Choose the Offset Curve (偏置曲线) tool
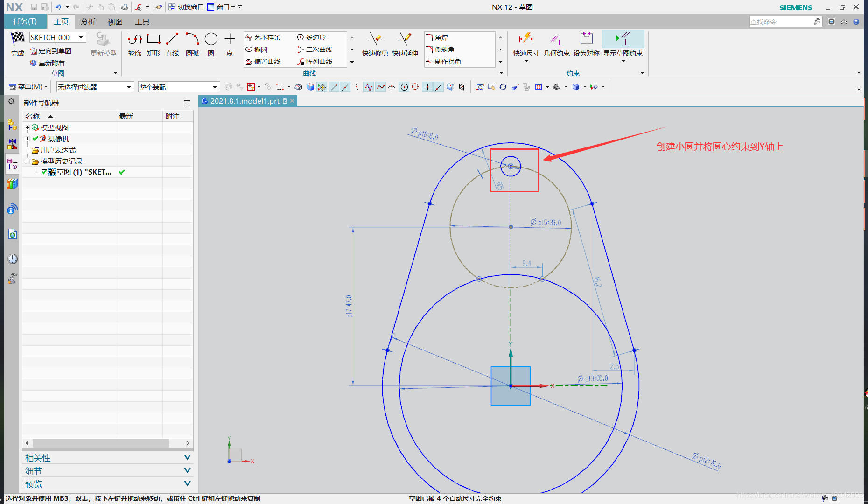This screenshot has height=504, width=868. coord(263,62)
